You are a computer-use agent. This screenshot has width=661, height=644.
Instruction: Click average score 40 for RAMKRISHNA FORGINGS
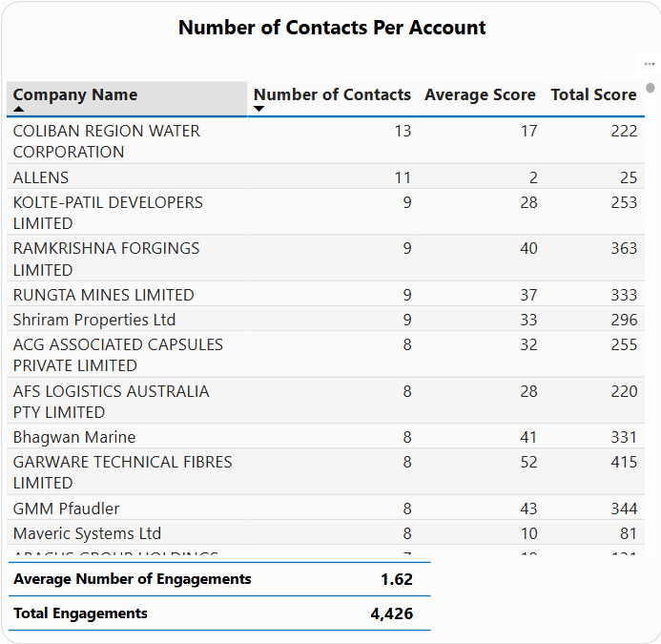[528, 248]
